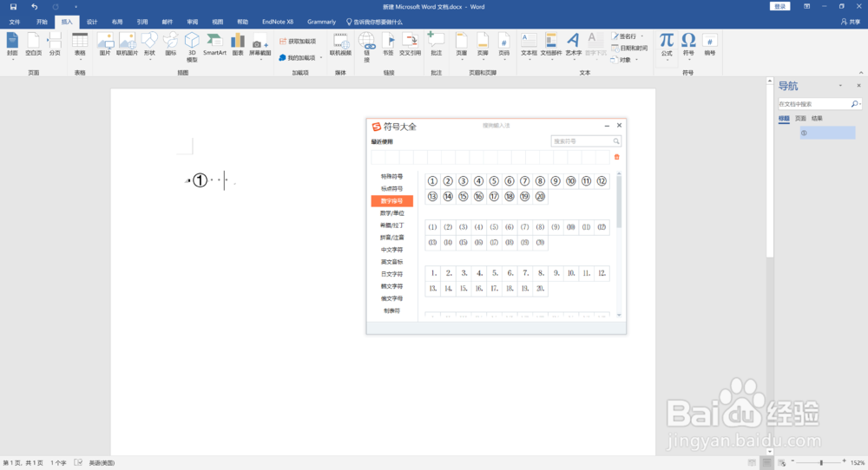The width and height of the screenshot is (868, 470).
Task: Open the Footer (页脚) dropdown
Action: point(483,47)
